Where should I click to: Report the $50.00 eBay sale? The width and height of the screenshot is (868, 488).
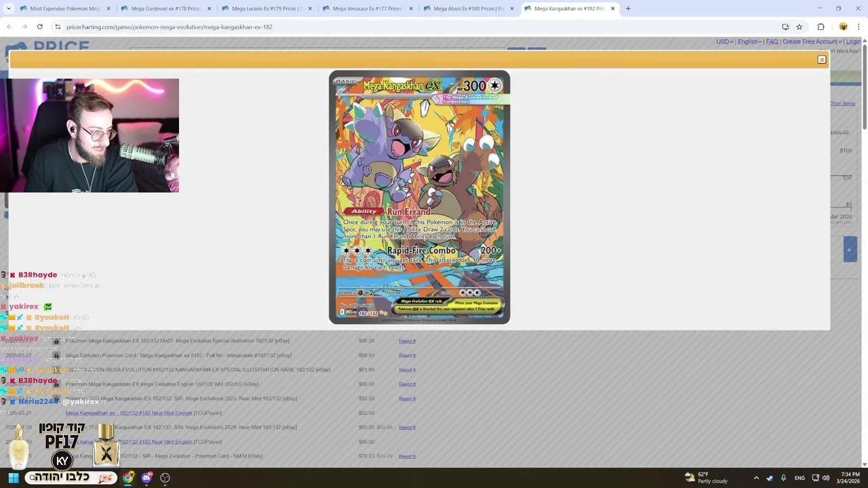point(407,428)
